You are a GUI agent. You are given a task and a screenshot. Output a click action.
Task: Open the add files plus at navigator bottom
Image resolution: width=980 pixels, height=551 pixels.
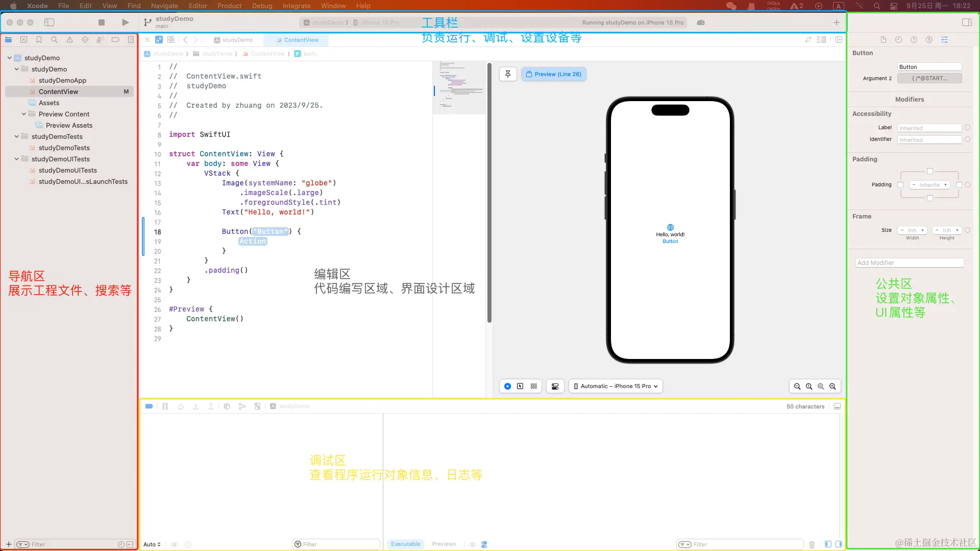[9, 544]
